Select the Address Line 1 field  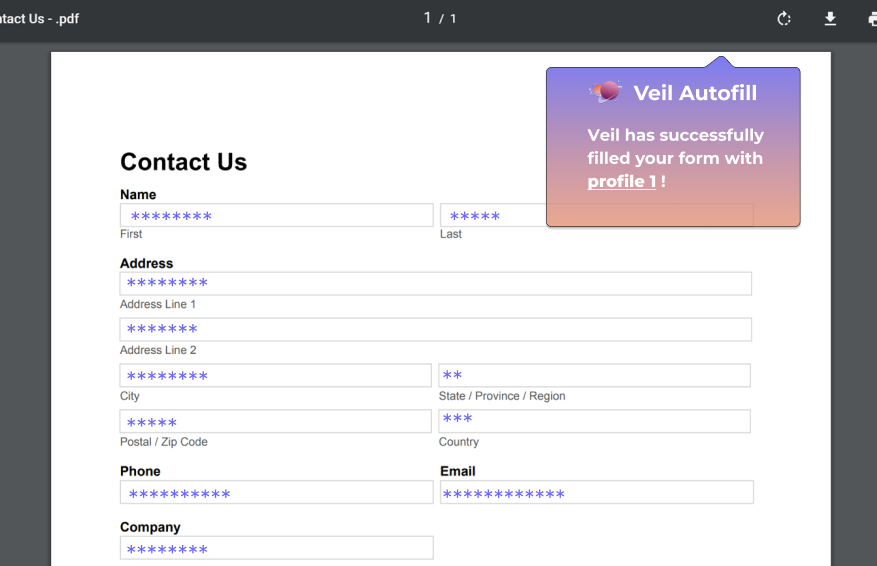coord(435,284)
